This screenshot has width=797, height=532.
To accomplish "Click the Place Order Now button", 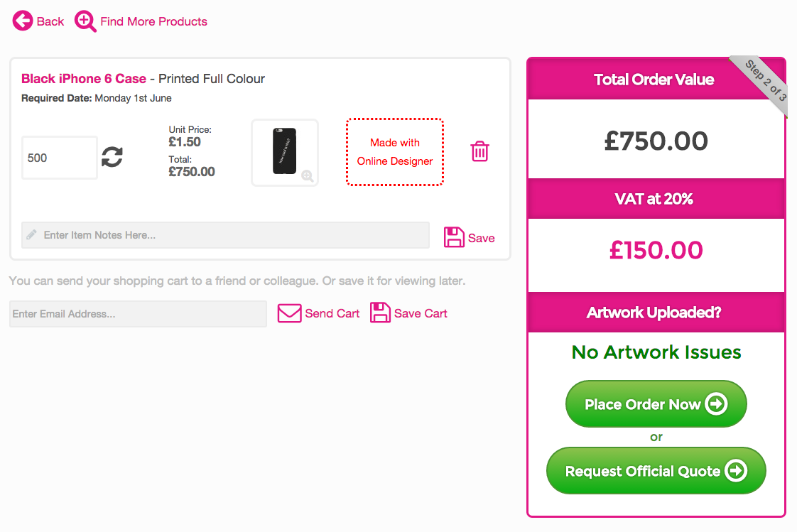I will coord(656,404).
